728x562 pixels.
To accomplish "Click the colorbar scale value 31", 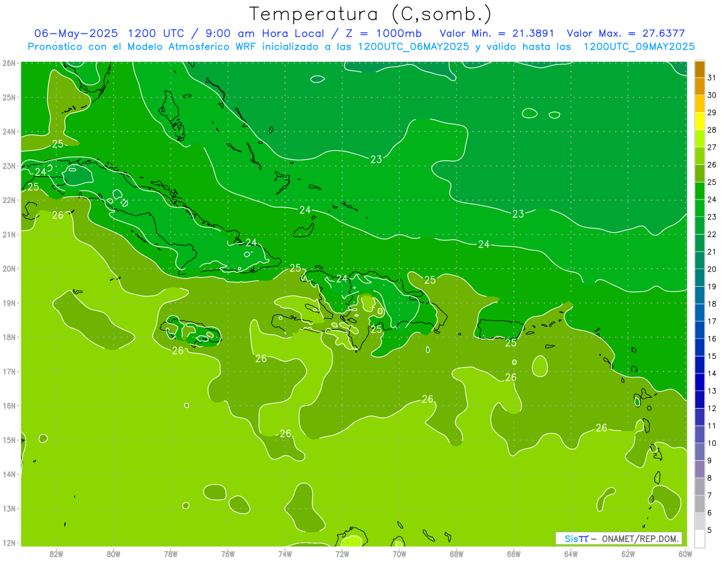I will [x=712, y=78].
